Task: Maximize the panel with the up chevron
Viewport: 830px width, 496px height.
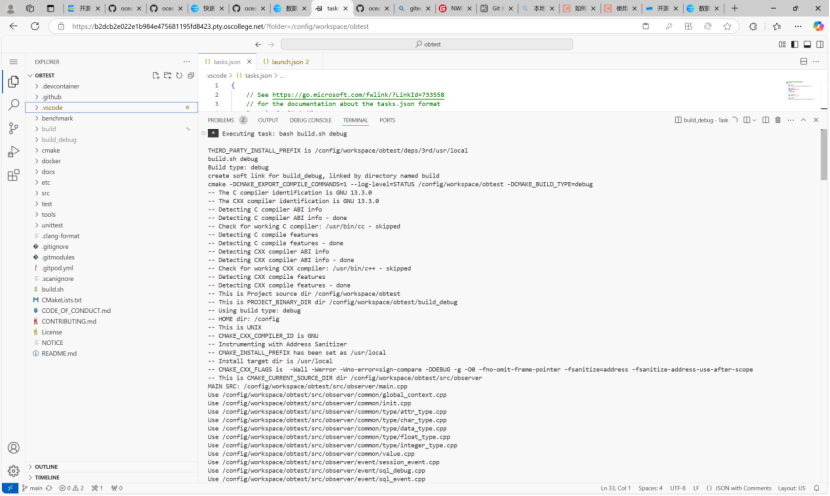Action: pos(803,120)
